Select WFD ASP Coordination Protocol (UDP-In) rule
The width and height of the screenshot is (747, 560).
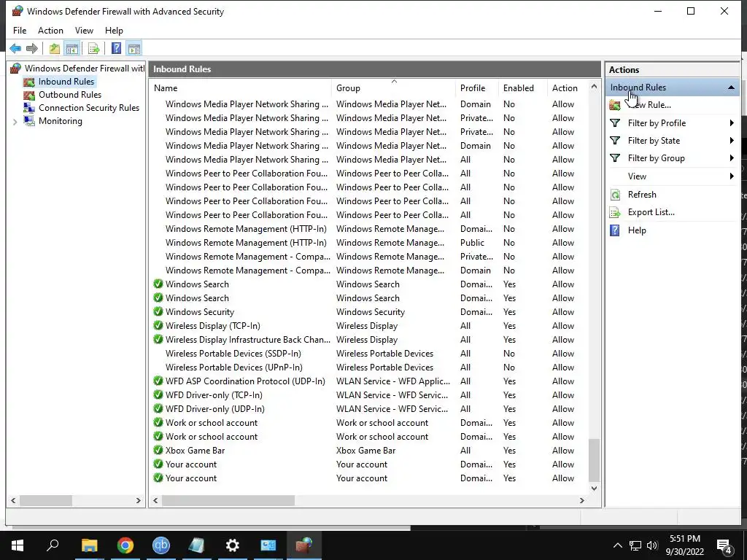pos(369,381)
